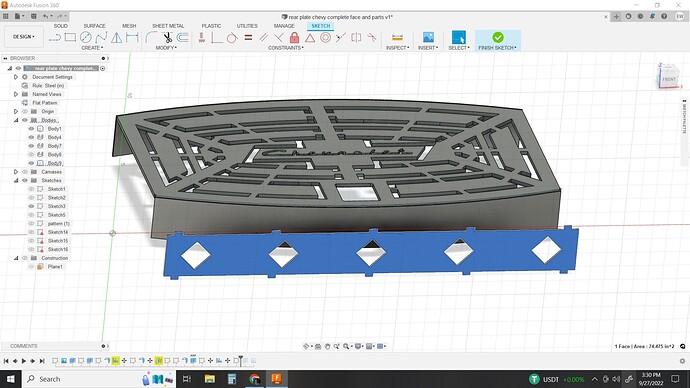
Task: Apply the Fix/Unfix lock constraint
Action: click(x=294, y=37)
